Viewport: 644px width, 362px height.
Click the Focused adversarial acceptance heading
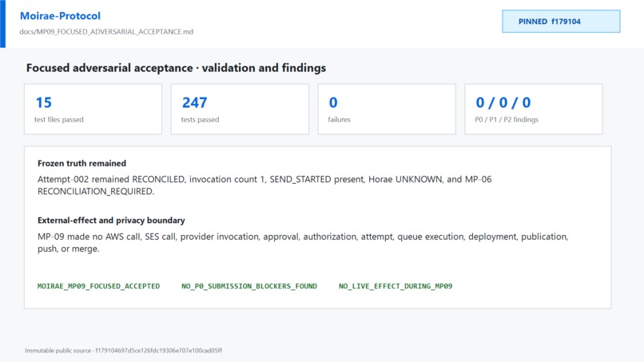pyautogui.click(x=177, y=68)
